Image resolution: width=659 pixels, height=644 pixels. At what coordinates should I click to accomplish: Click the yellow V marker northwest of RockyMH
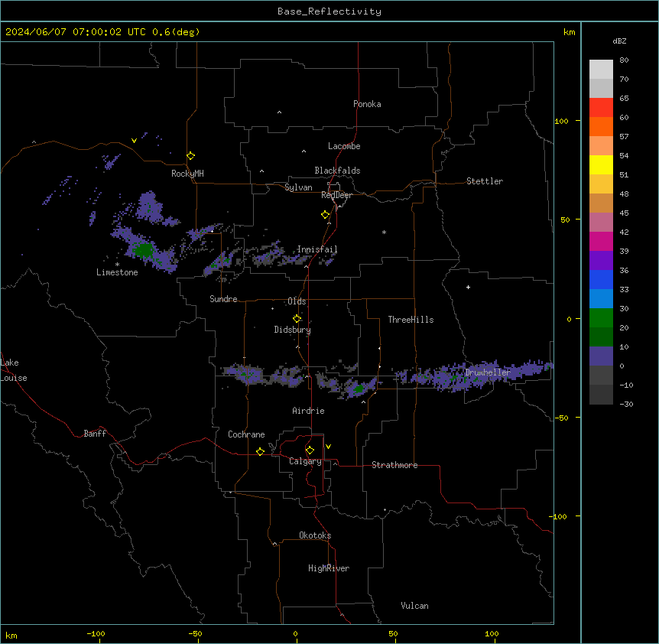(x=134, y=141)
